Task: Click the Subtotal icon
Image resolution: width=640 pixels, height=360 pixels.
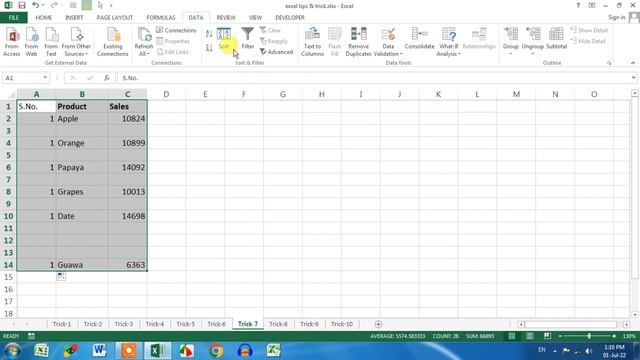Action: (x=556, y=39)
